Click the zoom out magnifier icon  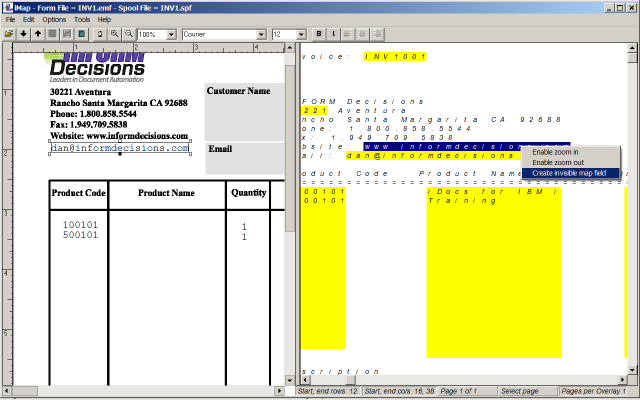(128, 34)
